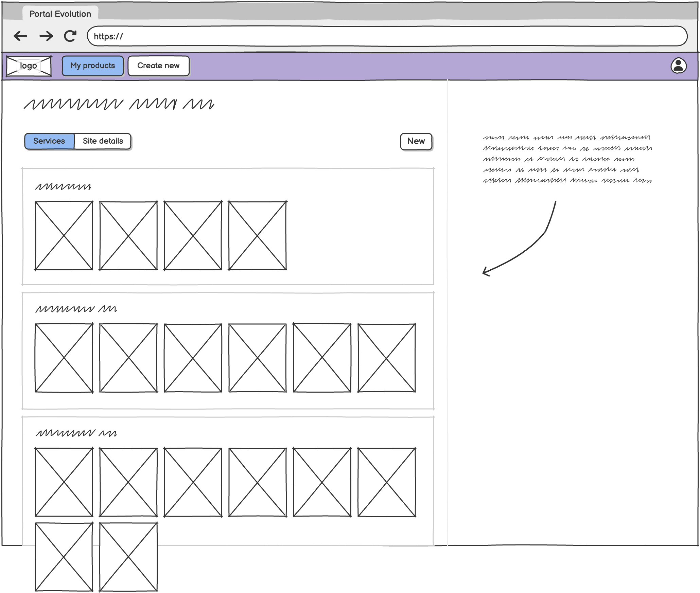Click third thumbnail in third section's first row

click(x=193, y=482)
